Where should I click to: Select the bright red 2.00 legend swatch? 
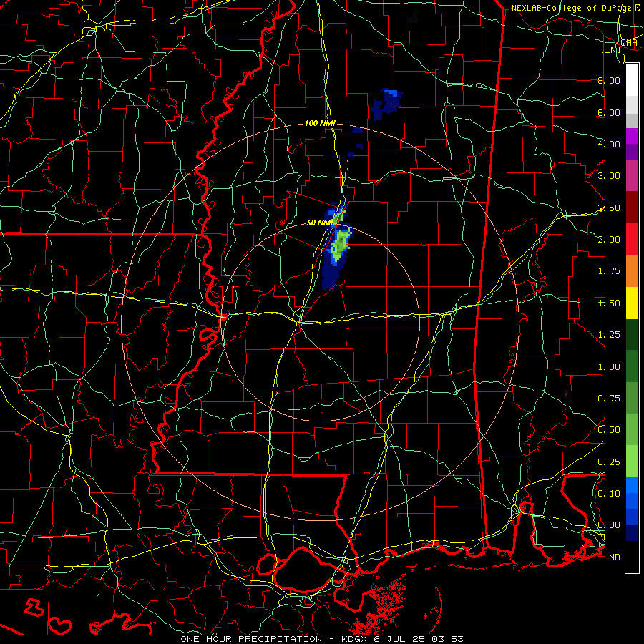tap(632, 239)
